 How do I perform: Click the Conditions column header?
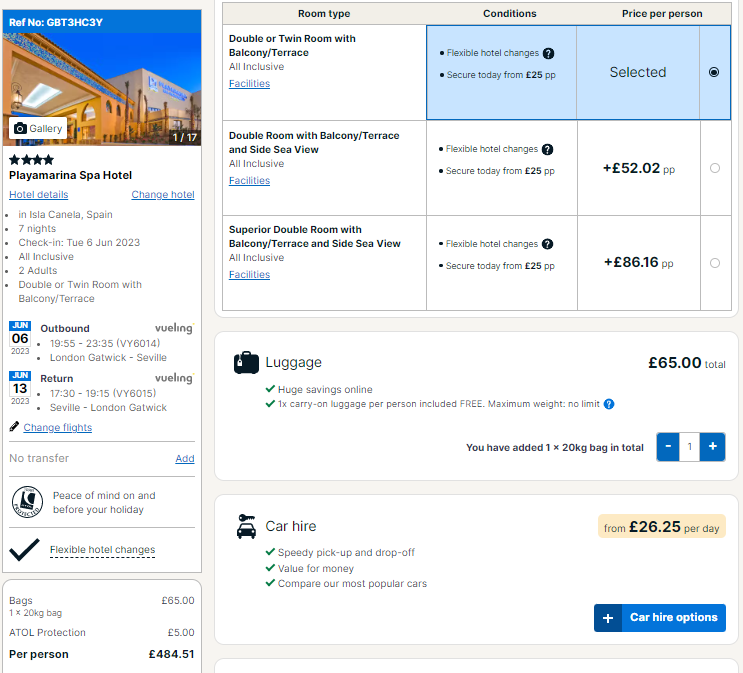(509, 14)
